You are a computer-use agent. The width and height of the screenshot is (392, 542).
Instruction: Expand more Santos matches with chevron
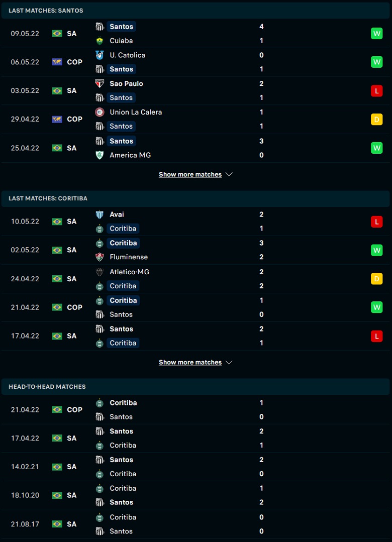click(229, 175)
